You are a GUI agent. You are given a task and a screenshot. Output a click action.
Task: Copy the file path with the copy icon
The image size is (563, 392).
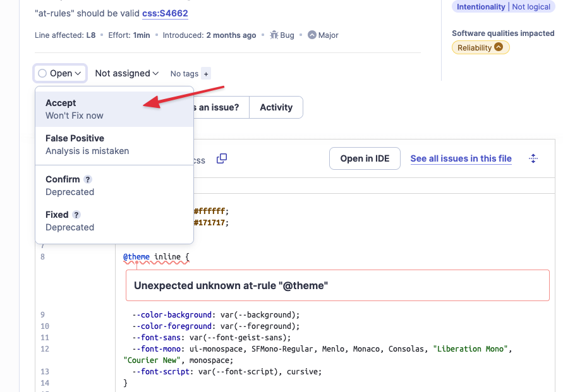point(222,159)
